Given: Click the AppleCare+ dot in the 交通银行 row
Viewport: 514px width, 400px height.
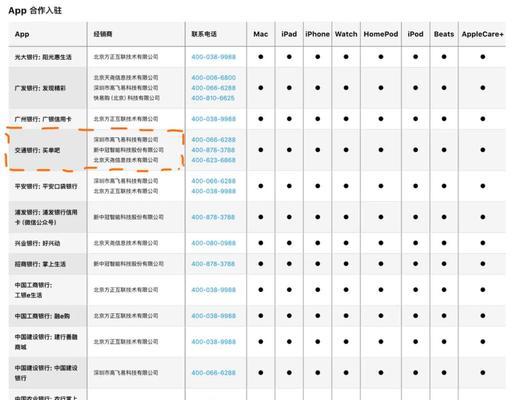Looking at the screenshot, I should pyautogui.click(x=483, y=150).
